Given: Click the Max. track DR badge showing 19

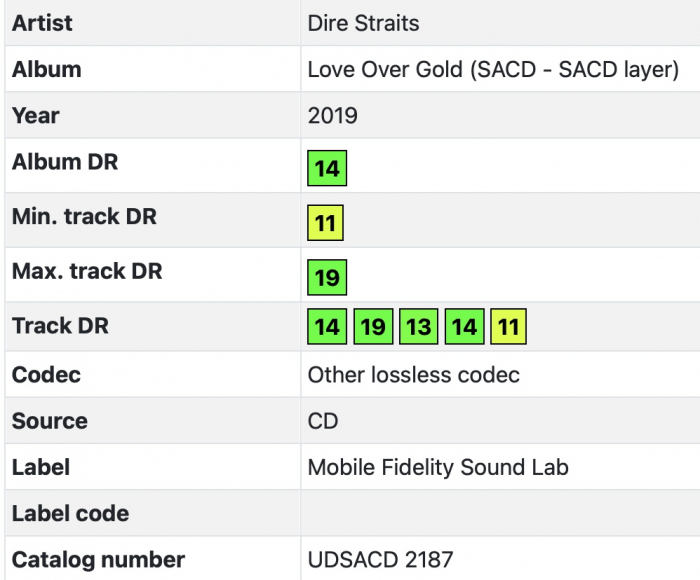Looking at the screenshot, I should pyautogui.click(x=327, y=277).
